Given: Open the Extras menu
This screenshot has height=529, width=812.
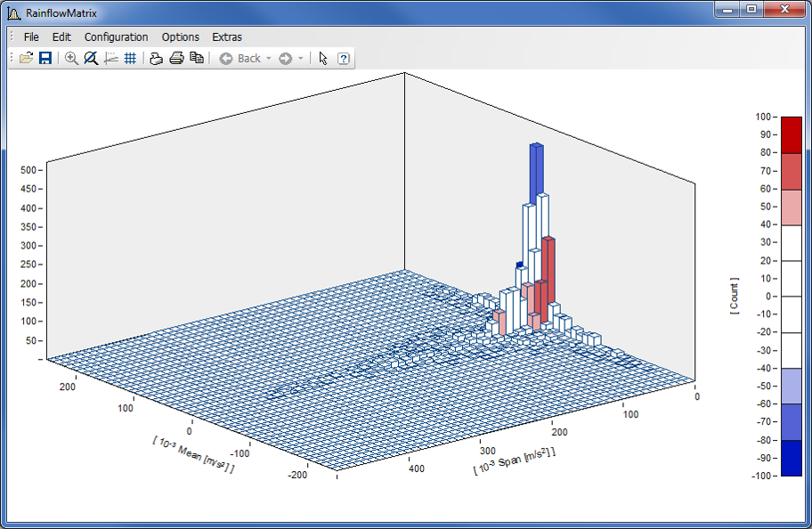Looking at the screenshot, I should tap(226, 37).
